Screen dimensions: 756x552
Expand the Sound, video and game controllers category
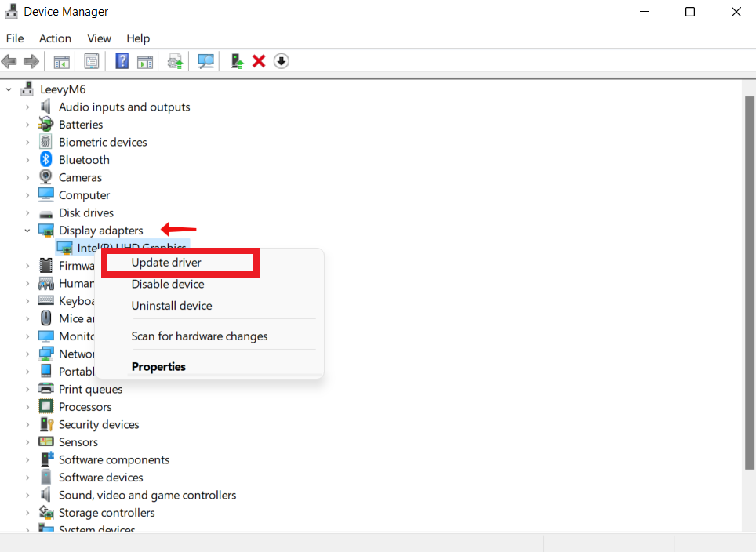point(27,495)
